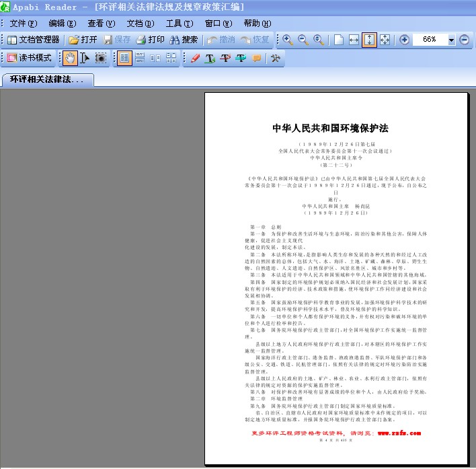Click the 66% zoom value field
Viewport: 476px width, 469px height.
tap(430, 40)
